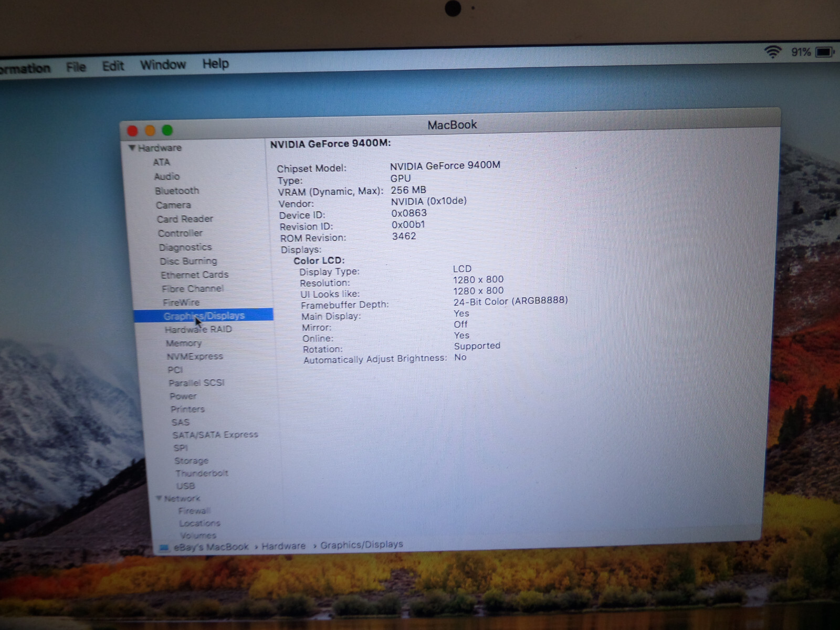Viewport: 840px width, 630px height.
Task: Select Ethernet Cards in the sidebar
Action: (x=195, y=275)
